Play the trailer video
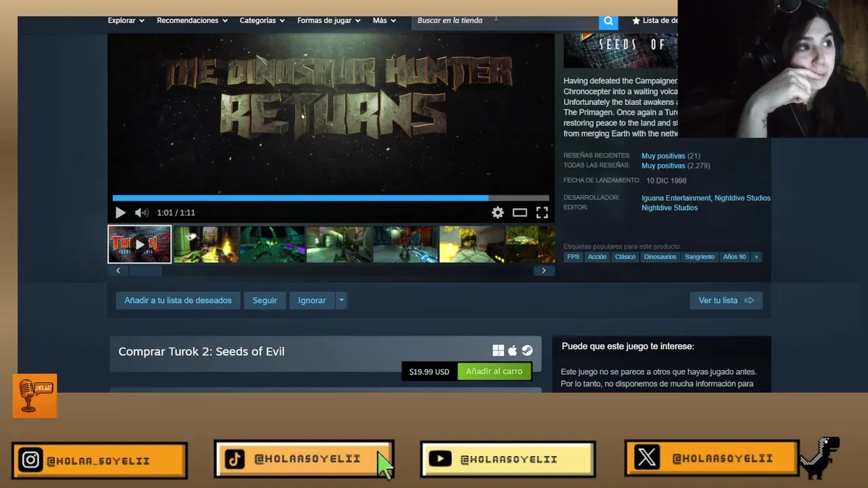 click(120, 213)
